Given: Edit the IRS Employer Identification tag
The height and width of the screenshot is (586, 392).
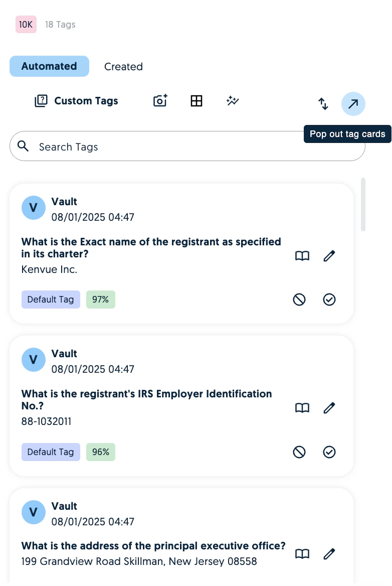Looking at the screenshot, I should (x=329, y=408).
